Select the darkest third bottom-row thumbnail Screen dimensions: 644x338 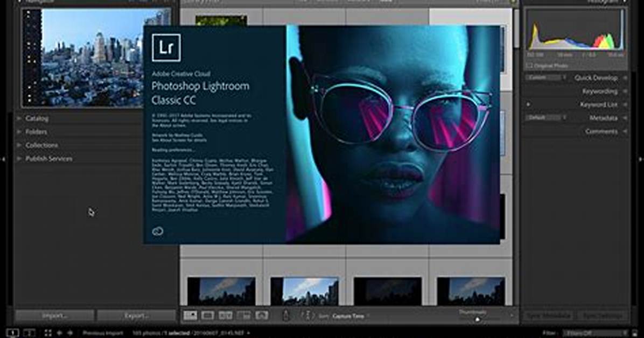(x=387, y=291)
